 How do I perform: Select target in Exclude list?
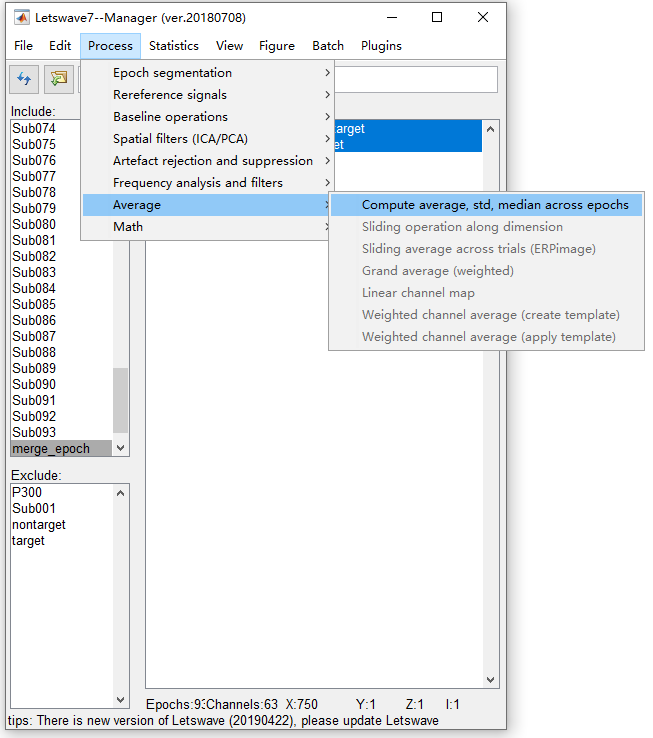(x=62, y=540)
